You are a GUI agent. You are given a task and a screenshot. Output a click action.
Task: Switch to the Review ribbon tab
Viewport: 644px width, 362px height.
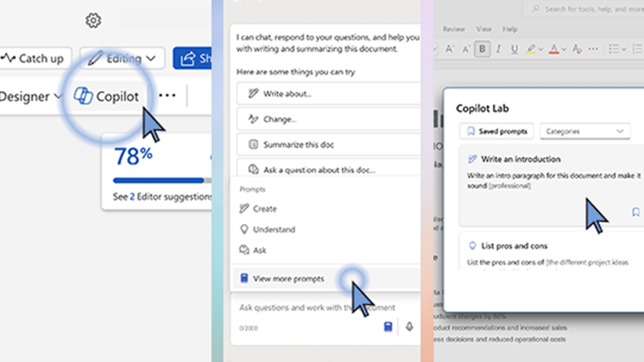pos(454,29)
